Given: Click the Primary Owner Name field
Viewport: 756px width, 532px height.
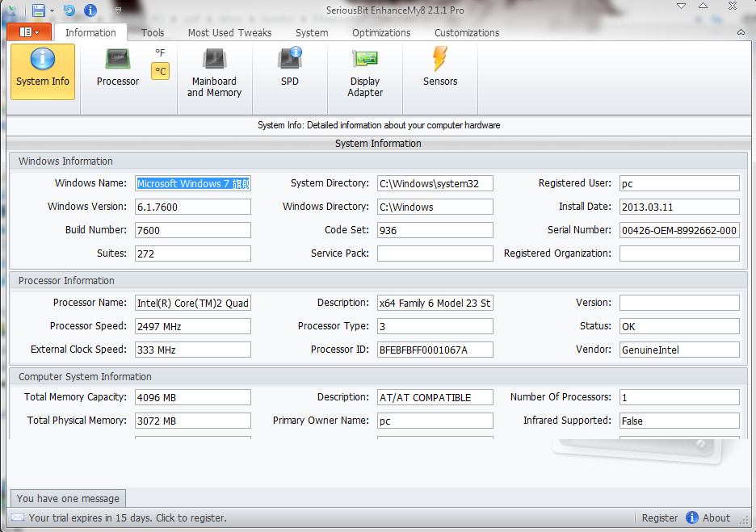Looking at the screenshot, I should [x=435, y=421].
